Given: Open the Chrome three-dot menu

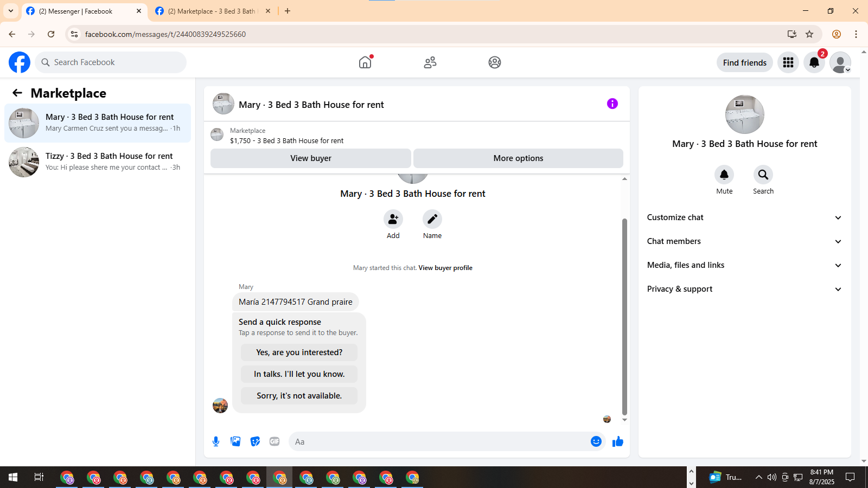Looking at the screenshot, I should click(x=856, y=34).
